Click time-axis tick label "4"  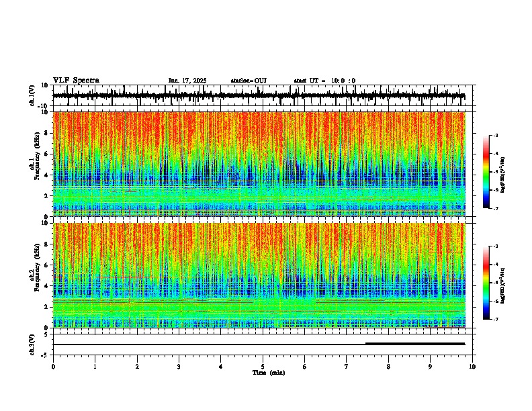tap(221, 367)
